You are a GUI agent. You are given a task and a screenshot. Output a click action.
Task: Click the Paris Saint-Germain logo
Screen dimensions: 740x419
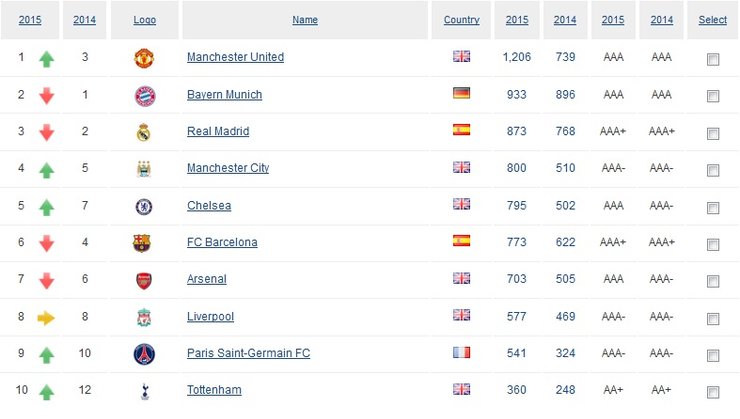pos(144,354)
